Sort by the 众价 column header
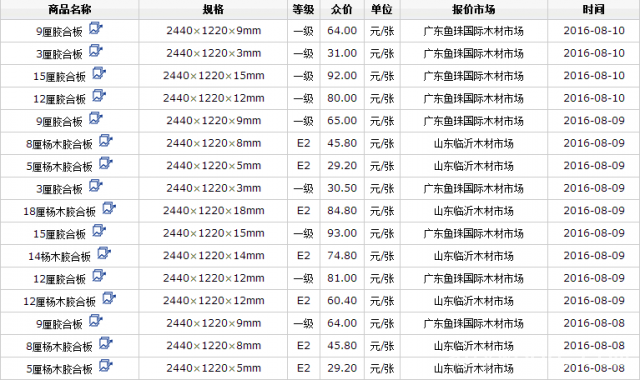Image resolution: width=640 pixels, height=380 pixels. (x=342, y=9)
